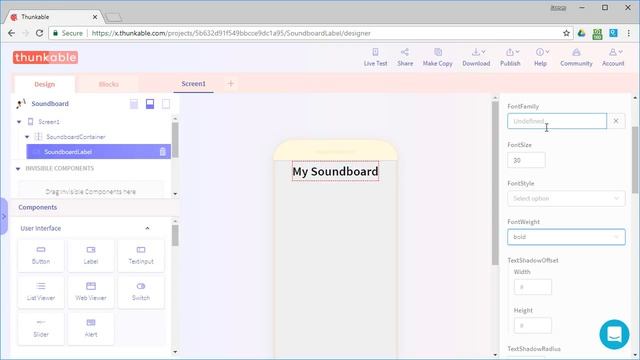Click the TextShadowOffset Height field
Screen dimensions: 640x360
click(x=533, y=326)
